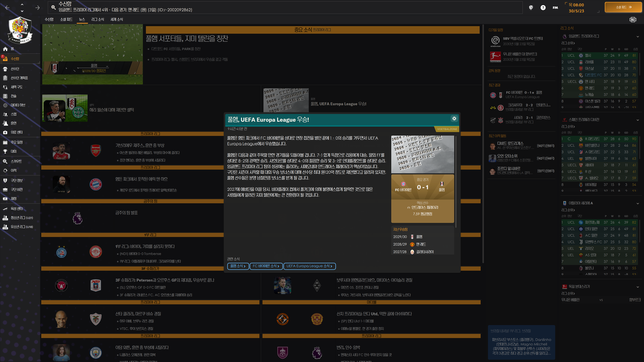
Task: Go back with left arrow
Action: click(x=7, y=8)
